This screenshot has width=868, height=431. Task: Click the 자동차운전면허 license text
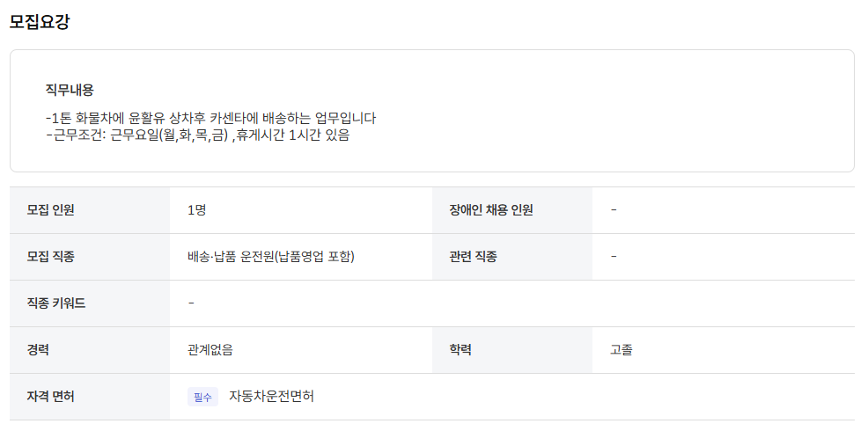[x=272, y=397]
